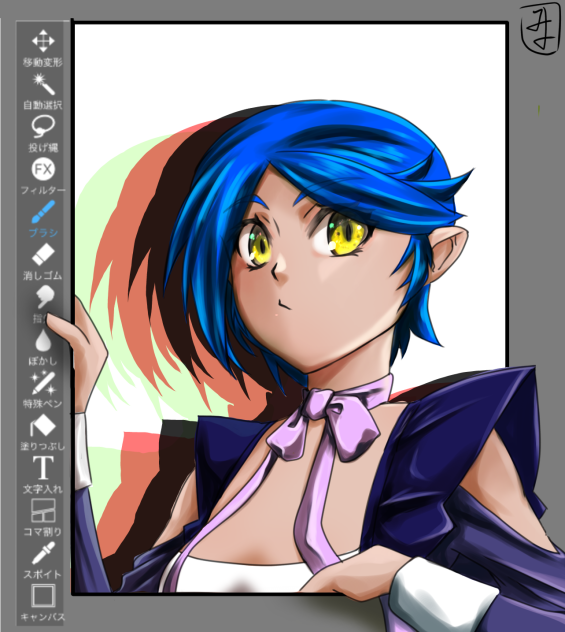Open the FX フィルター filter tool

(x=43, y=177)
